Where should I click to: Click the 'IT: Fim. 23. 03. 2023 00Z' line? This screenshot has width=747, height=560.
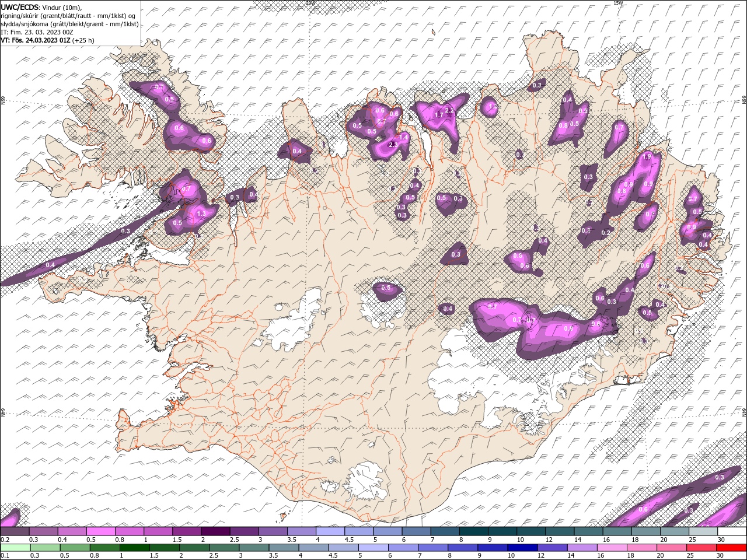[x=37, y=32]
